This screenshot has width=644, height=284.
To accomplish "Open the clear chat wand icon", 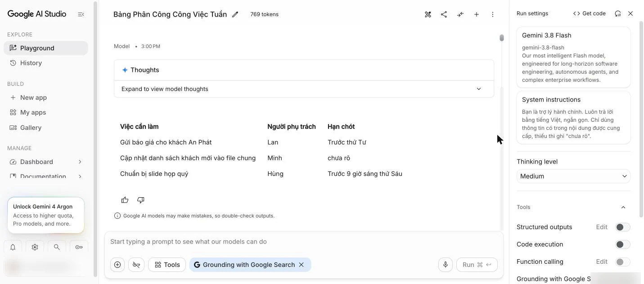I will 428,14.
